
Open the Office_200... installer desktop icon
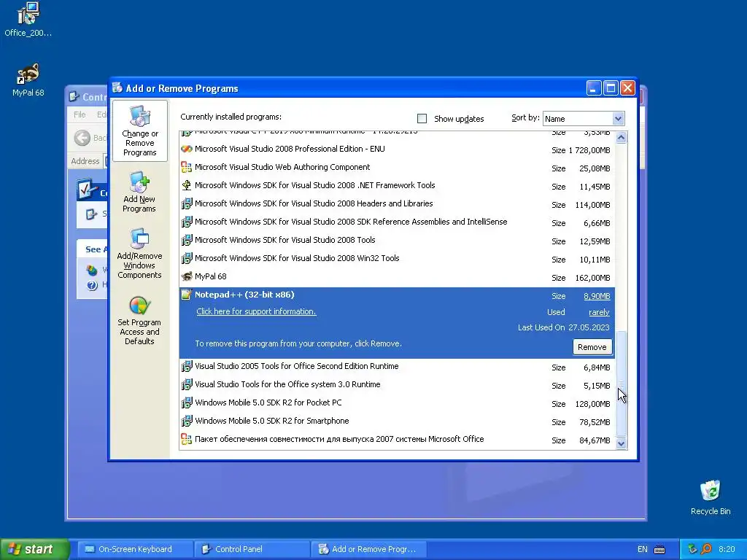click(x=28, y=13)
